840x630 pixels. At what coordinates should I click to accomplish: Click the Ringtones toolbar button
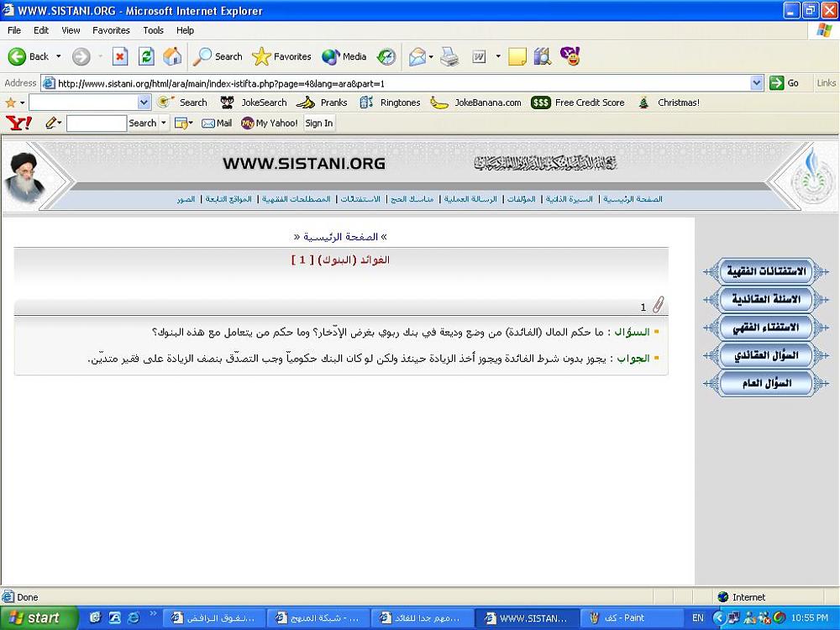390,102
